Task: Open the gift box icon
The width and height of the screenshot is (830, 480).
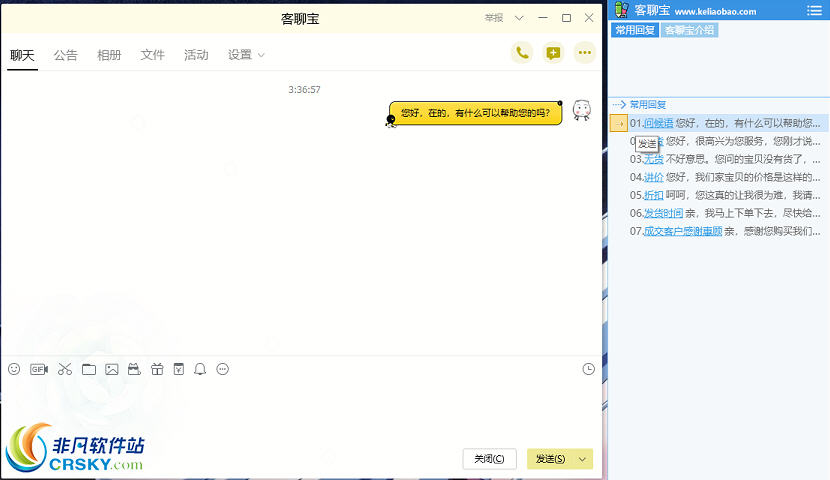Action: tap(157, 369)
